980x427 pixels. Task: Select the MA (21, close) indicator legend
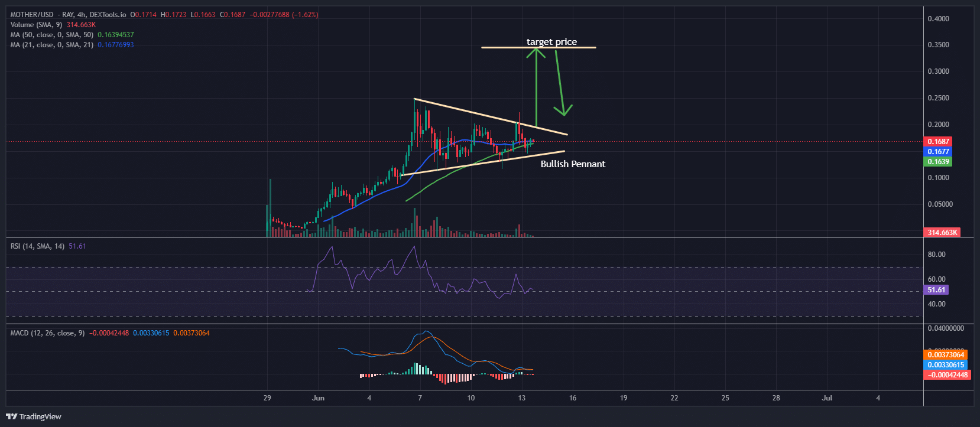pyautogui.click(x=52, y=45)
